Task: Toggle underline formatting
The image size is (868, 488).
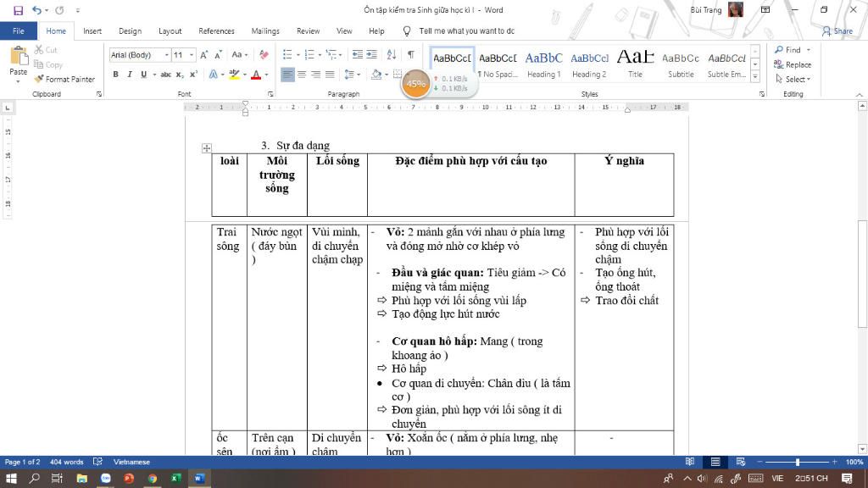Action: coord(143,75)
